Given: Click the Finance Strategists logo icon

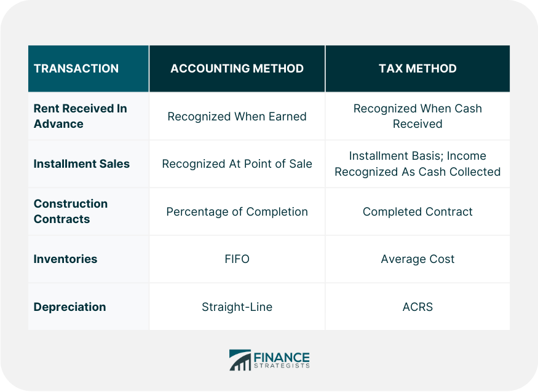Looking at the screenshot, I should [x=240, y=360].
